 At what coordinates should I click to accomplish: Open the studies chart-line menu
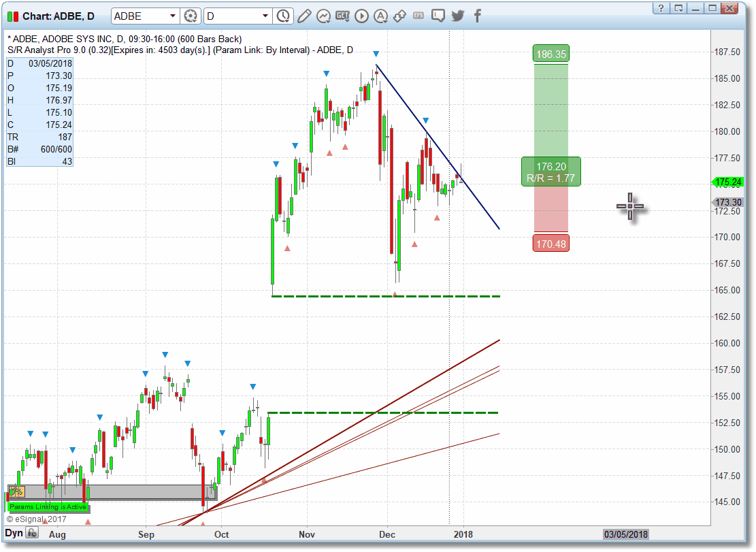click(x=323, y=16)
